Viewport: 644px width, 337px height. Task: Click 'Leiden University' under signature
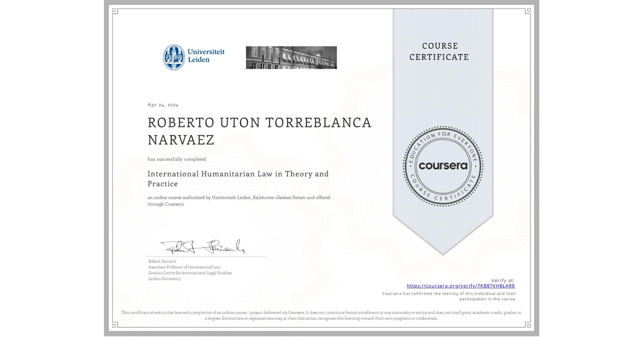164,279
